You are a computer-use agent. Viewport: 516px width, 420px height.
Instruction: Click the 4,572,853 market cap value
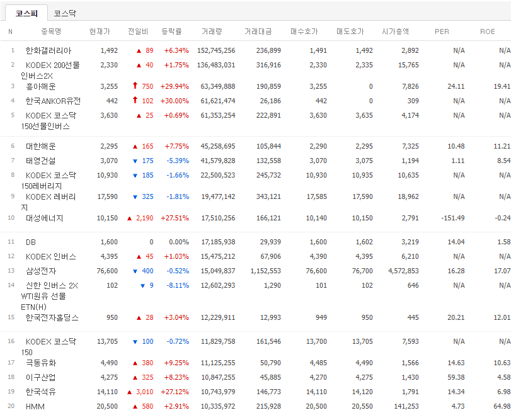(403, 271)
